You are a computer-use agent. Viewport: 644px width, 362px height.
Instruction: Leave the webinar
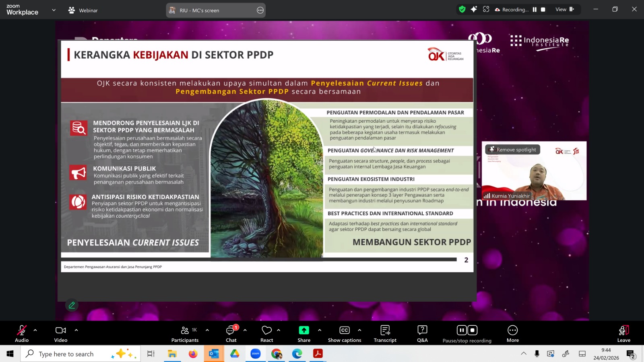coord(623,333)
